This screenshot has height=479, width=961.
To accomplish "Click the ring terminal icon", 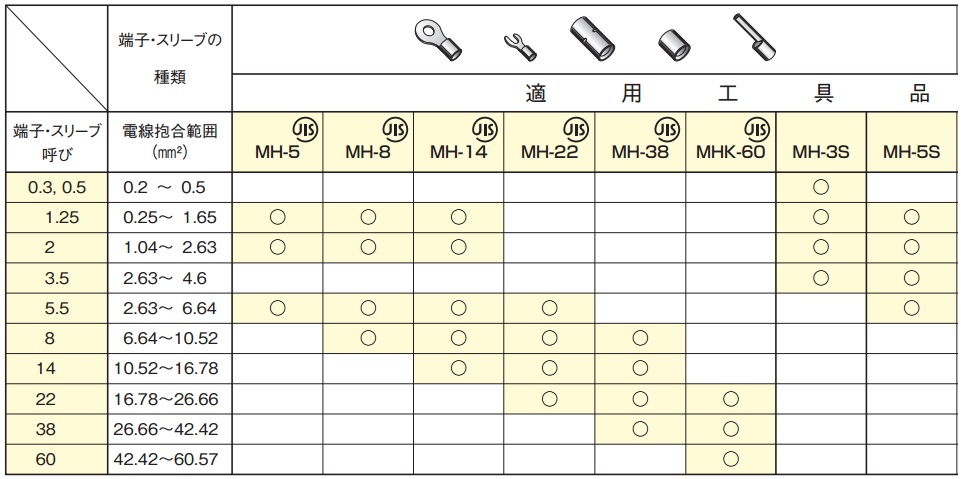I will point(437,39).
